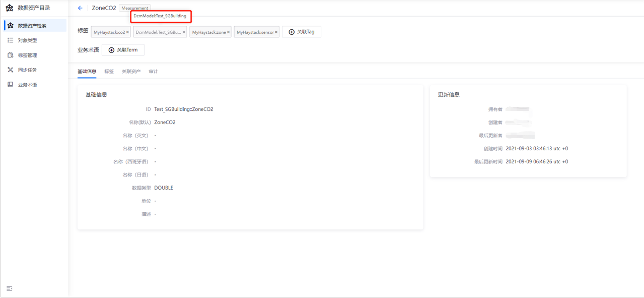
Task: Click the 关联Term button
Action: tap(123, 50)
